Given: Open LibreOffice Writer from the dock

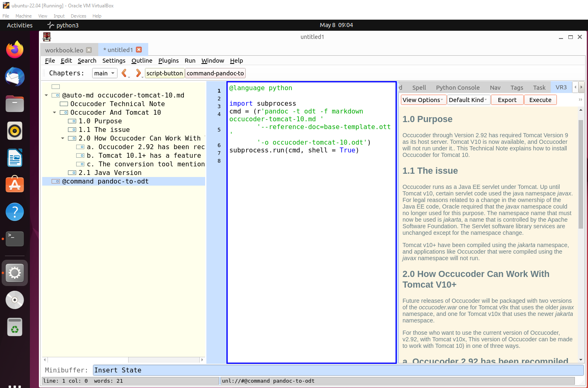Looking at the screenshot, I should (x=15, y=158).
